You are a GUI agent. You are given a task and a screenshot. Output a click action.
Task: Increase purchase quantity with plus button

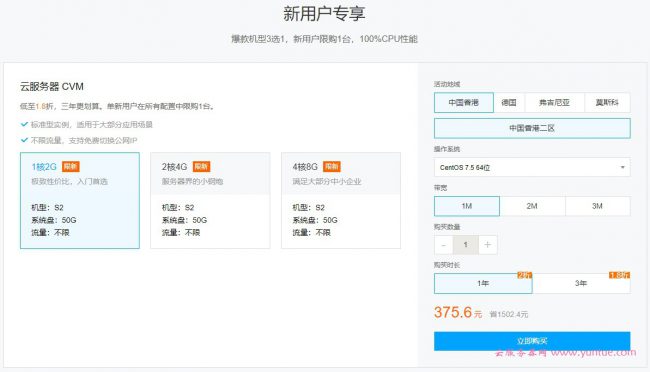coord(488,245)
